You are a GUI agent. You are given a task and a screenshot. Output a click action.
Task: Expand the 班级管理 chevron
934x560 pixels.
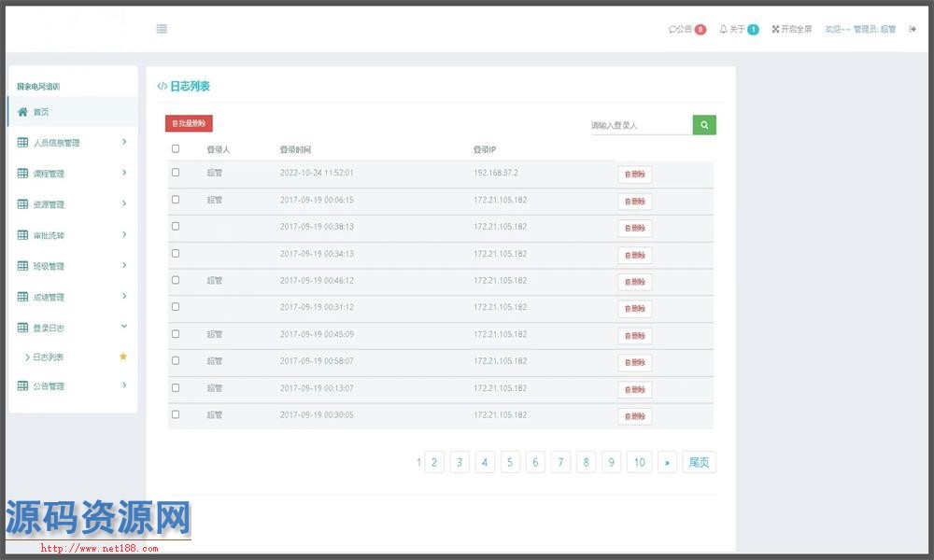[124, 265]
